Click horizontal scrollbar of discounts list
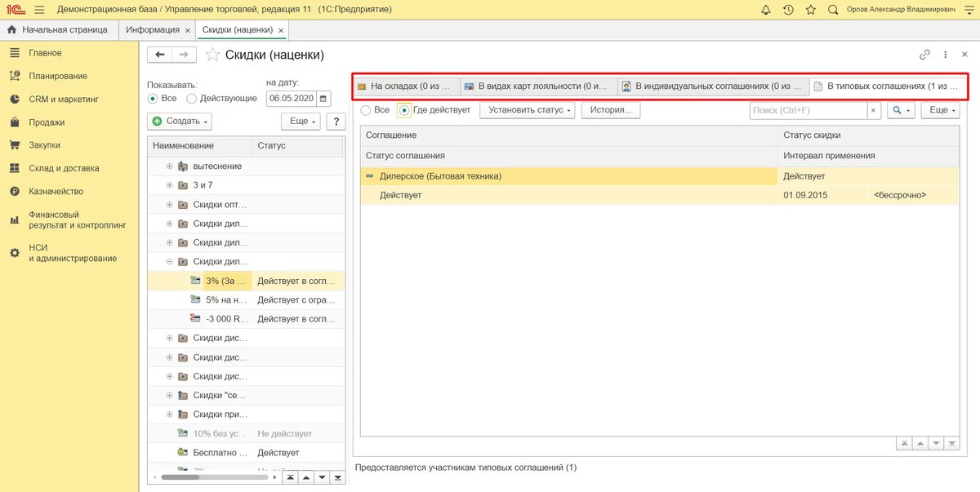The image size is (980, 492). pos(216,477)
